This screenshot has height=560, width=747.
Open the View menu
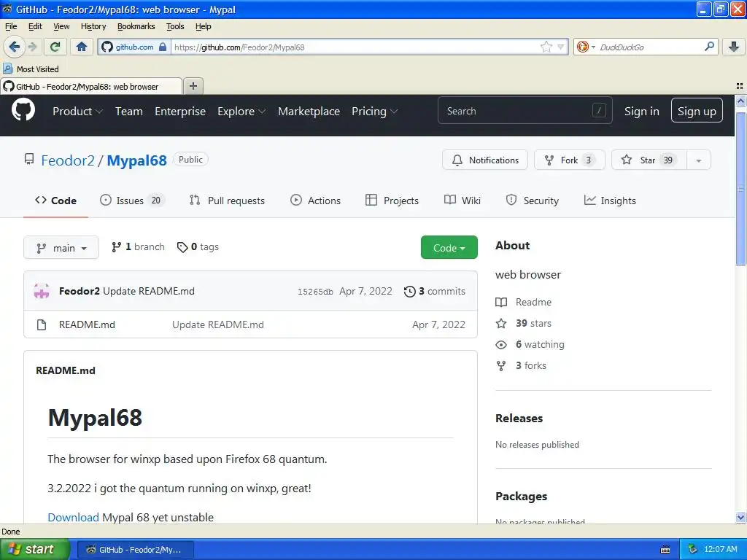(x=61, y=26)
